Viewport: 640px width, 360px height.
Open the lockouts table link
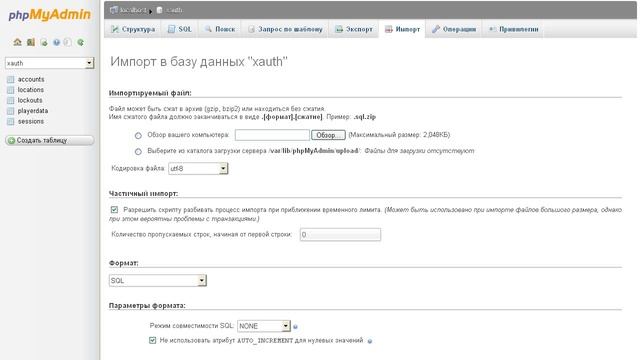click(x=30, y=100)
